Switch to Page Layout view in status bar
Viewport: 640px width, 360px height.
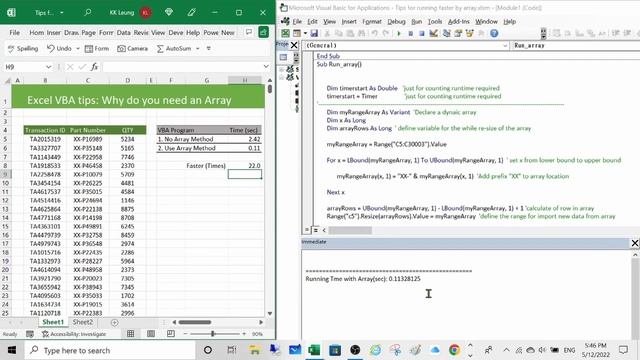pos(151,334)
